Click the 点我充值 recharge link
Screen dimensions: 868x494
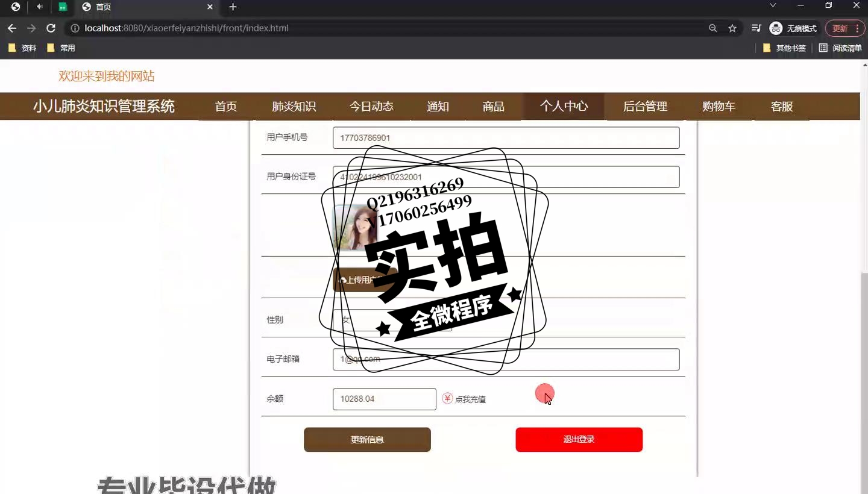click(470, 399)
